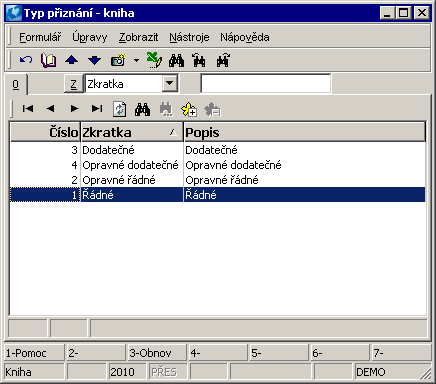The image size is (436, 384).
Task: Sort by the Číslo column header
Action: click(46, 132)
